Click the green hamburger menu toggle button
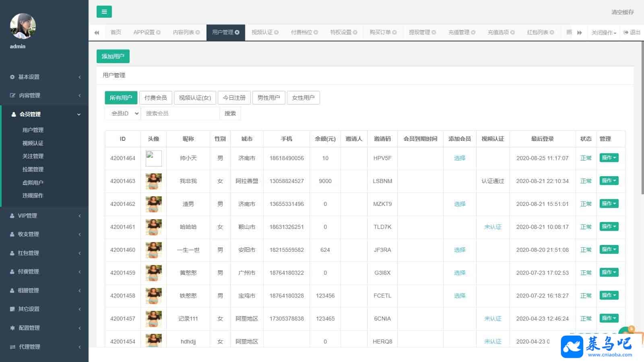 (x=104, y=12)
